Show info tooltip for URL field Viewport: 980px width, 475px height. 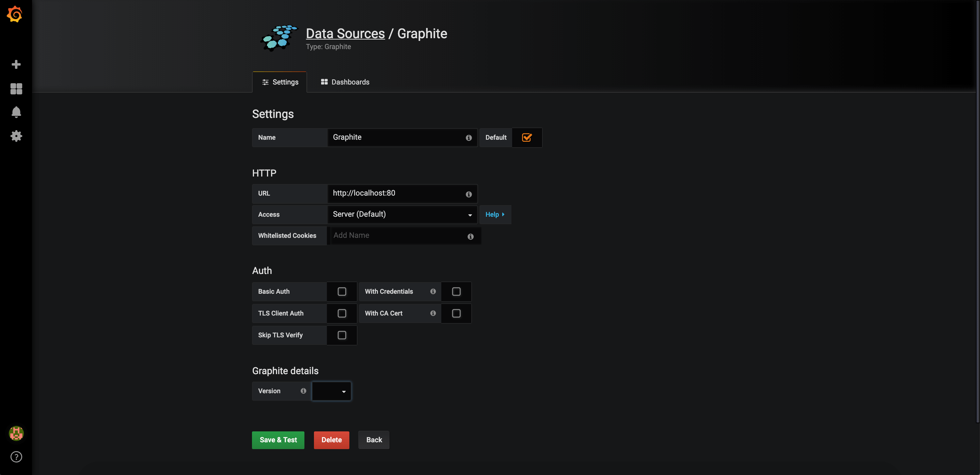point(469,194)
